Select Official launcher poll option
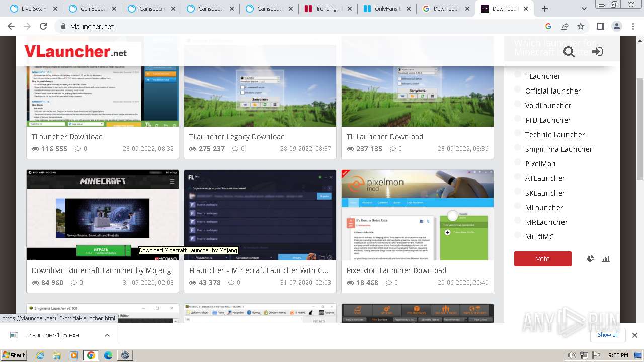Image resolution: width=644 pixels, height=362 pixels. click(x=518, y=89)
